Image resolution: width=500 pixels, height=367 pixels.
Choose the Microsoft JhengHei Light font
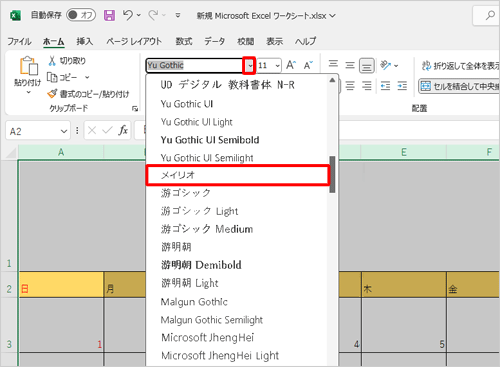point(237,356)
